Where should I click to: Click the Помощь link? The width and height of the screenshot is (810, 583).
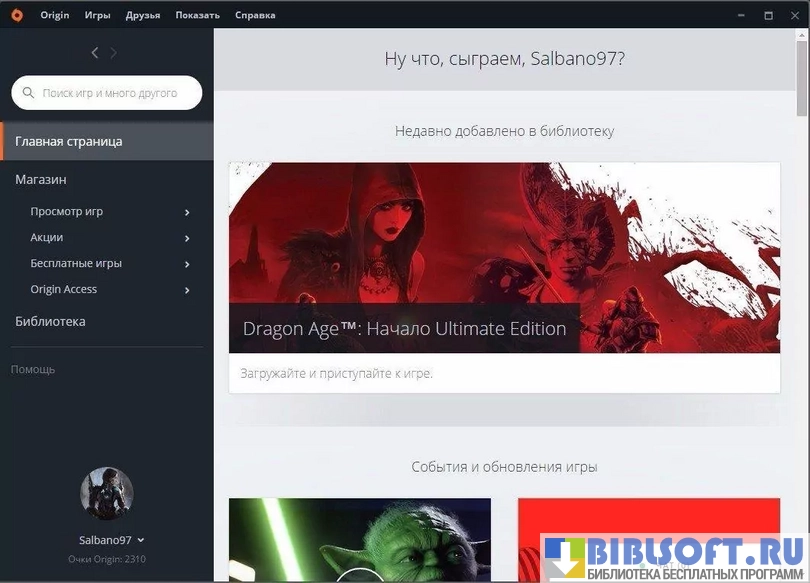click(33, 369)
